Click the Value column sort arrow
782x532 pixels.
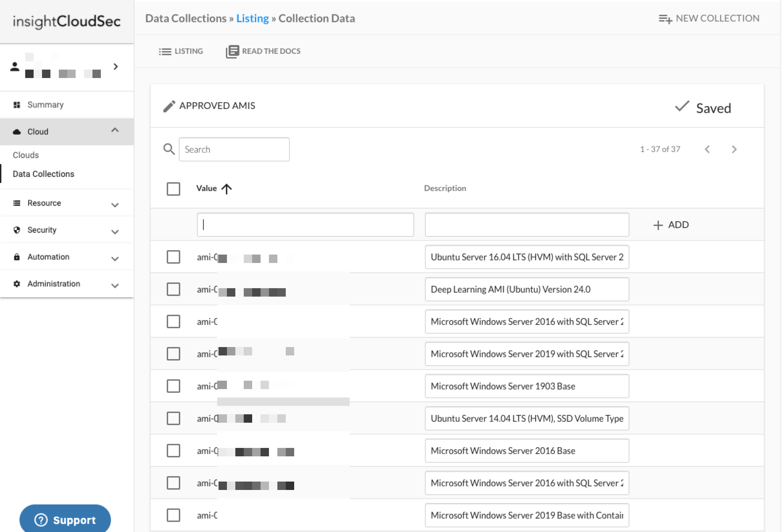pos(227,189)
